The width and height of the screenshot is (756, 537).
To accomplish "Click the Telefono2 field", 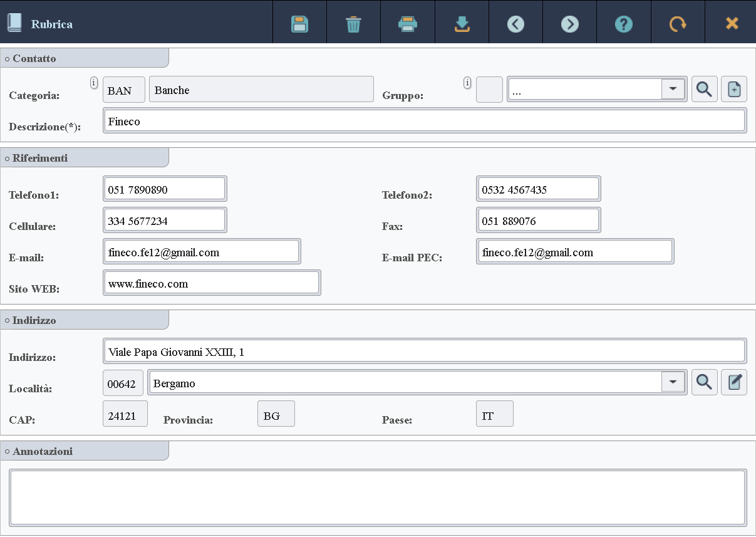I will click(x=538, y=189).
